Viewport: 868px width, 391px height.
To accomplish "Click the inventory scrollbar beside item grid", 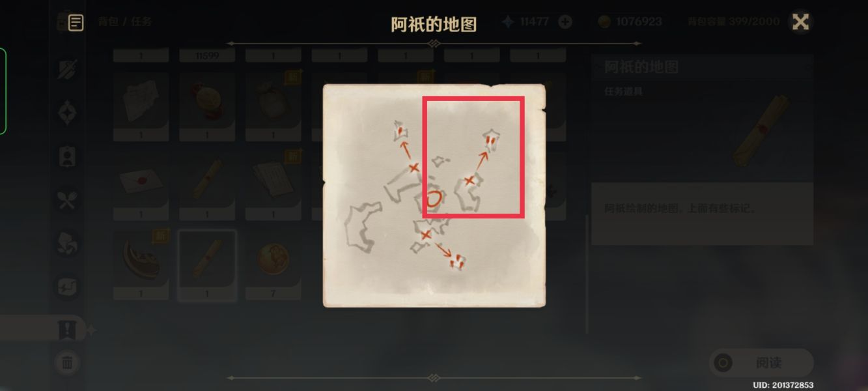I will (586, 274).
